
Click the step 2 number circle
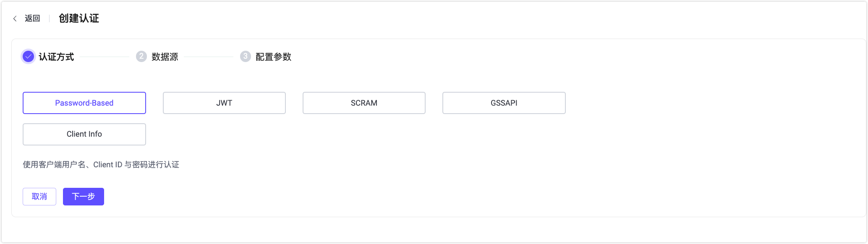[141, 57]
